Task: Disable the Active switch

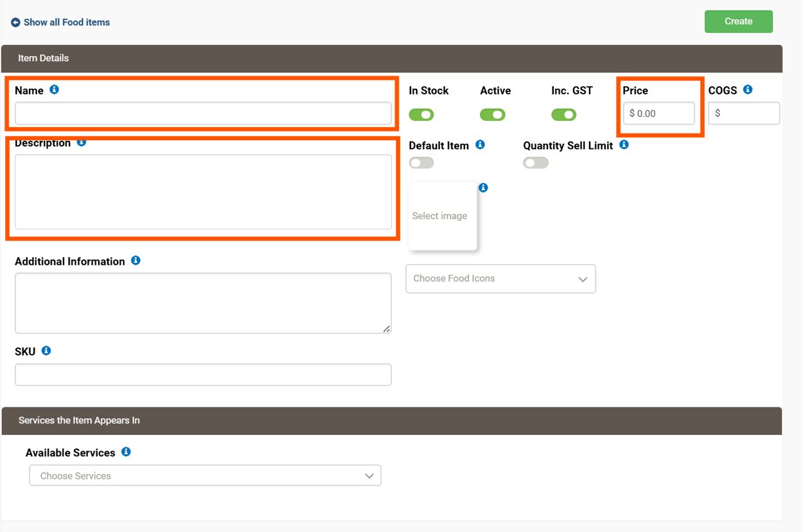Action: coord(493,115)
